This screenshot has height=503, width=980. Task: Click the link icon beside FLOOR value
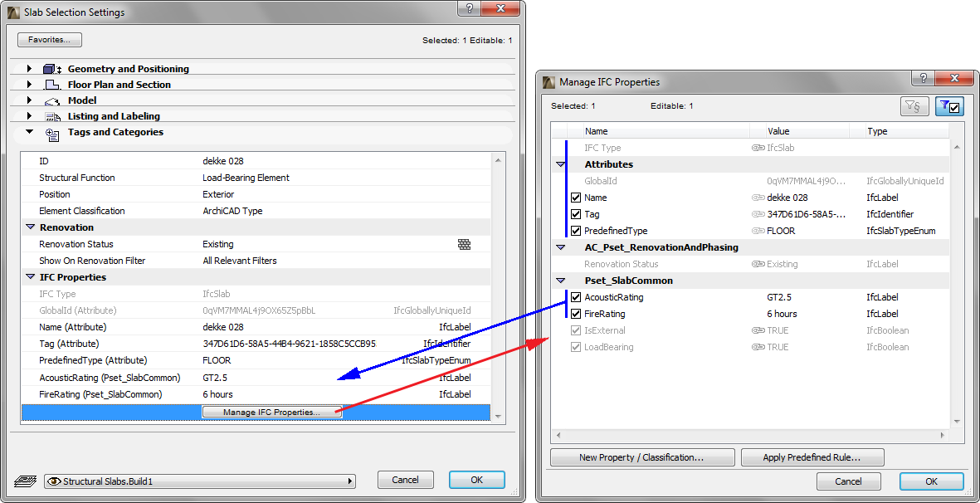click(x=758, y=231)
